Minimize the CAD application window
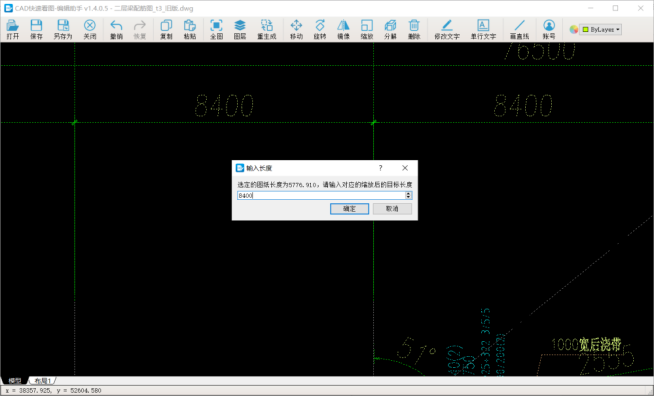 tap(591, 8)
